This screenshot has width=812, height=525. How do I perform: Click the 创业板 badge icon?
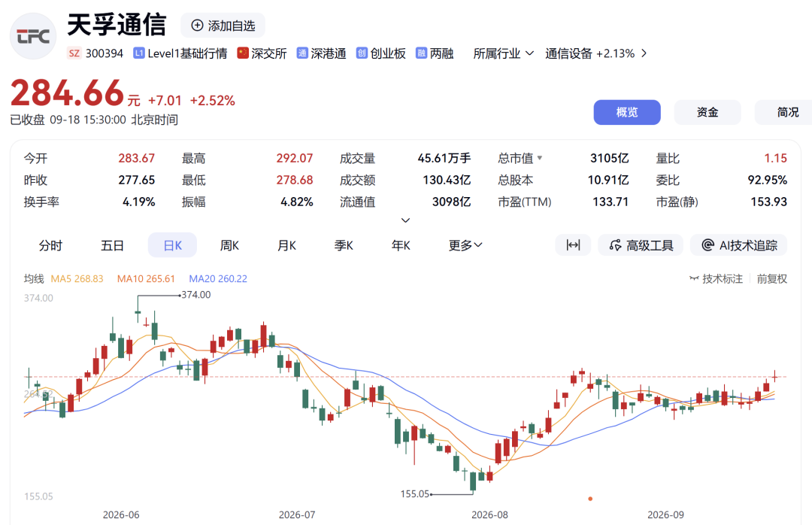tap(362, 53)
